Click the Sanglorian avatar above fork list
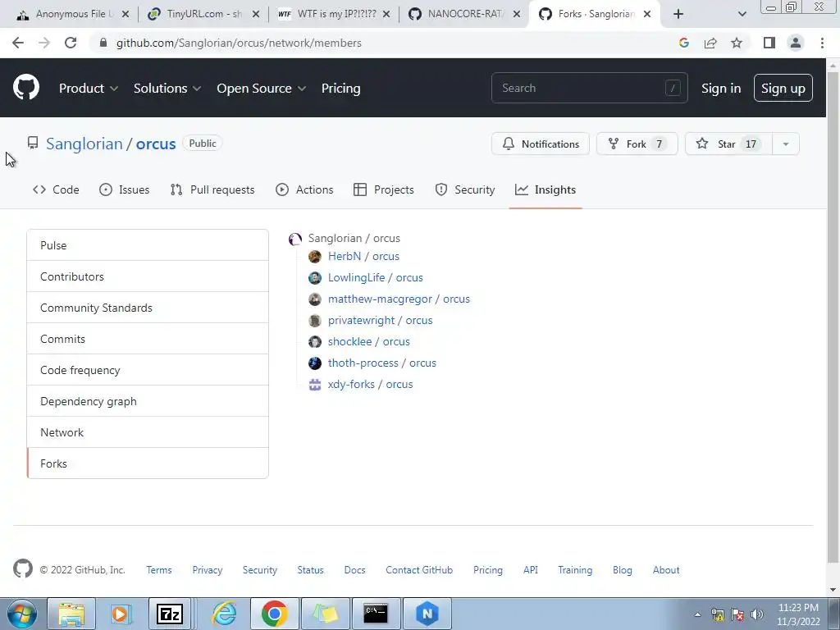The image size is (840, 630). tap(295, 239)
